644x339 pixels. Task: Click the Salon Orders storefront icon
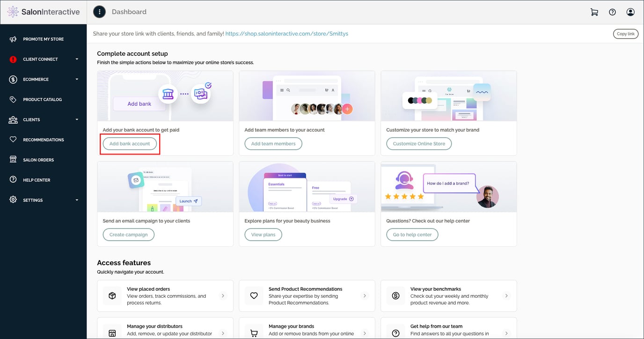[x=13, y=160]
